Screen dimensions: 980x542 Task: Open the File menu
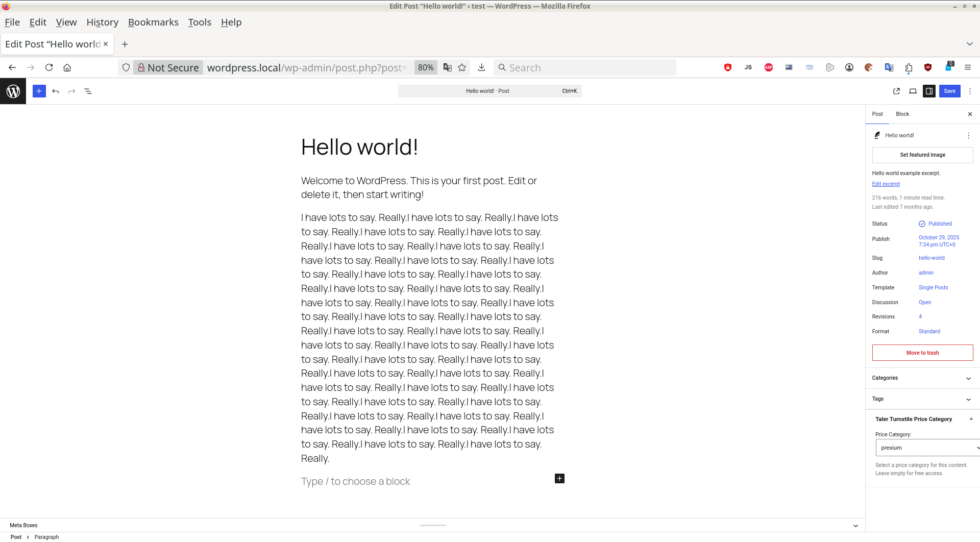click(x=12, y=22)
